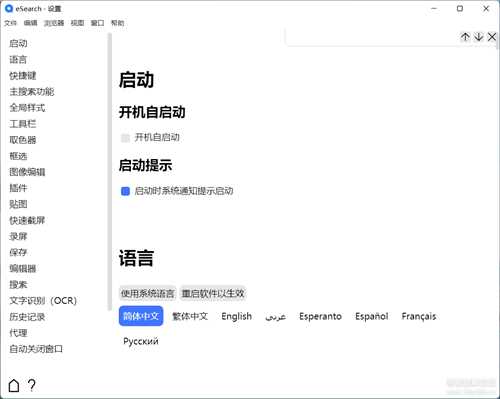Go to 搜索 section in sidebar
This screenshot has width=500, height=399.
(x=18, y=284)
